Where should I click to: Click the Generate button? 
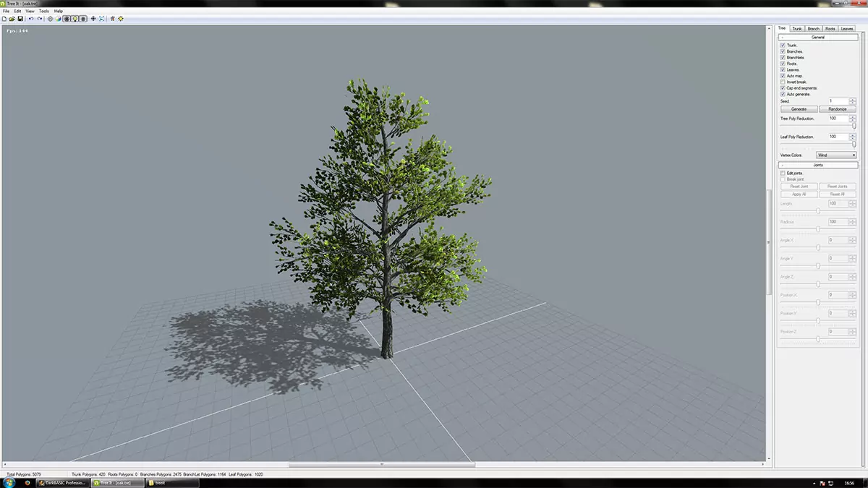pos(799,109)
